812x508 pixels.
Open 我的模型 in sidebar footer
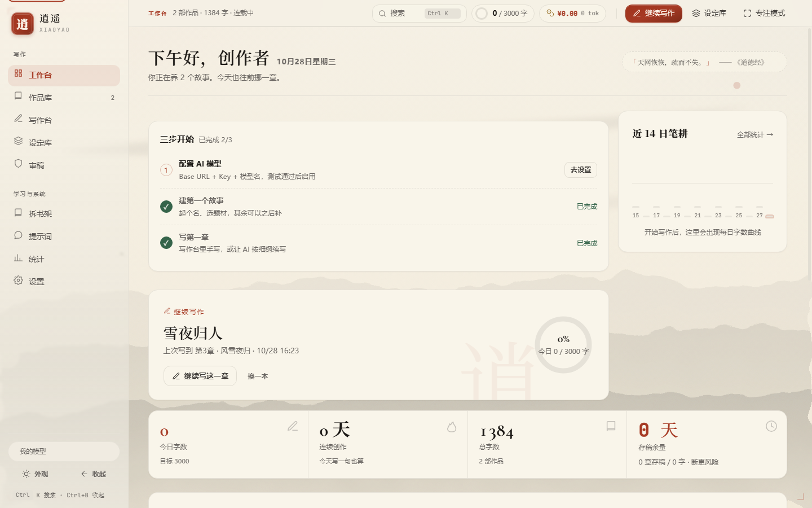[64, 452]
